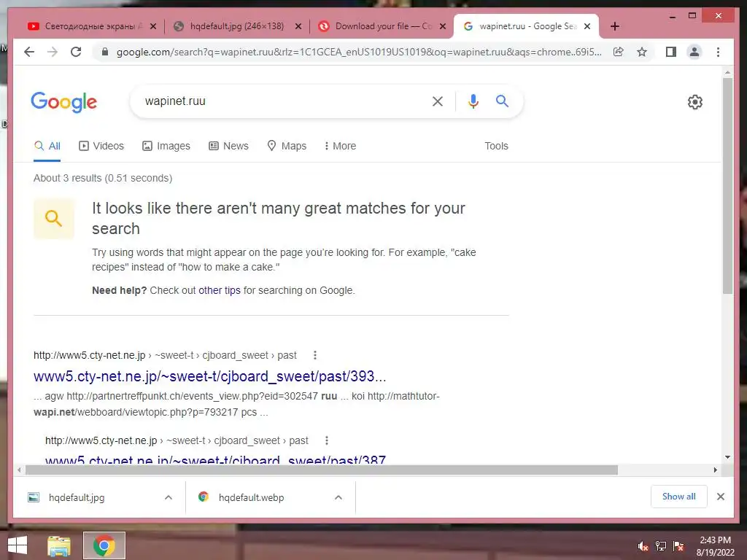The height and width of the screenshot is (560, 747).
Task: Click the 'About 3 results' text
Action: pyautogui.click(x=103, y=178)
